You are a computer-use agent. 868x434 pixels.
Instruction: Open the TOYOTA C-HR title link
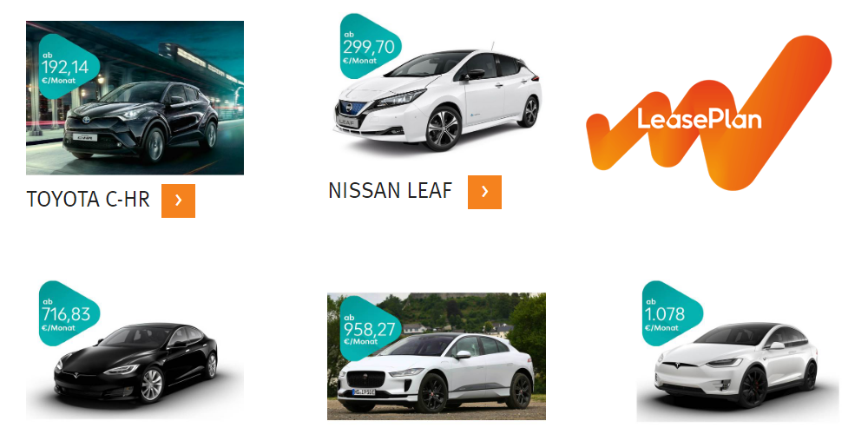tap(88, 200)
